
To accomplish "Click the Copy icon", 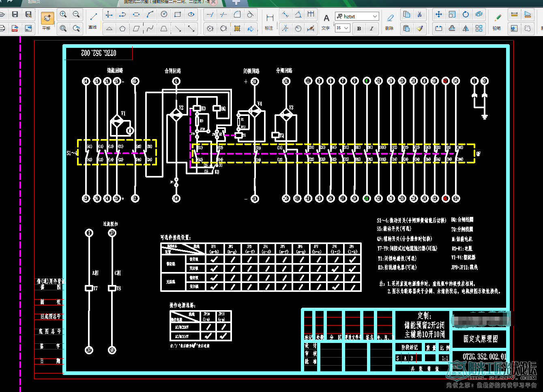I will (406, 15).
